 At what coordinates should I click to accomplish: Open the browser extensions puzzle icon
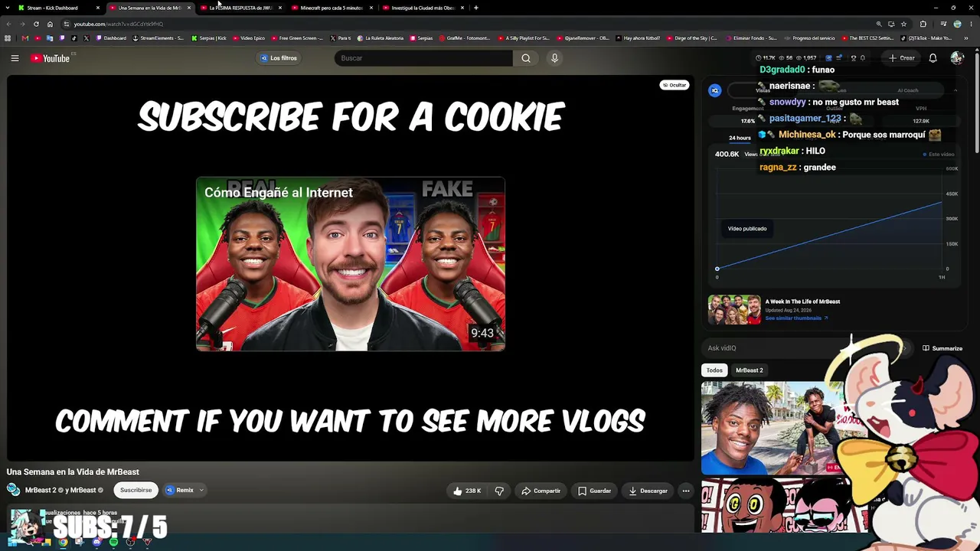tap(923, 24)
